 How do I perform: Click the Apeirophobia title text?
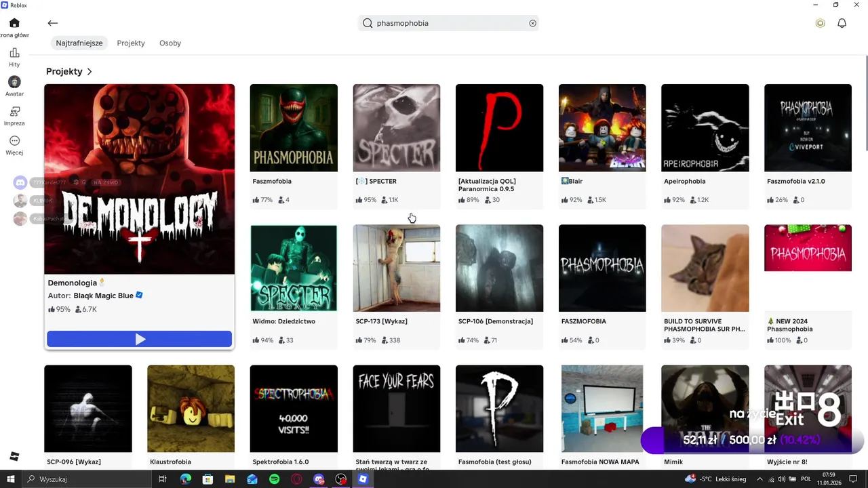tap(685, 182)
